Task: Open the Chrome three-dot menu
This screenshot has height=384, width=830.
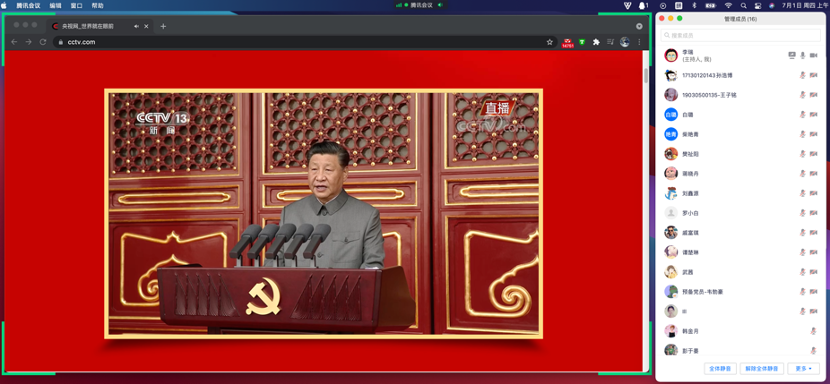Action: click(x=639, y=42)
